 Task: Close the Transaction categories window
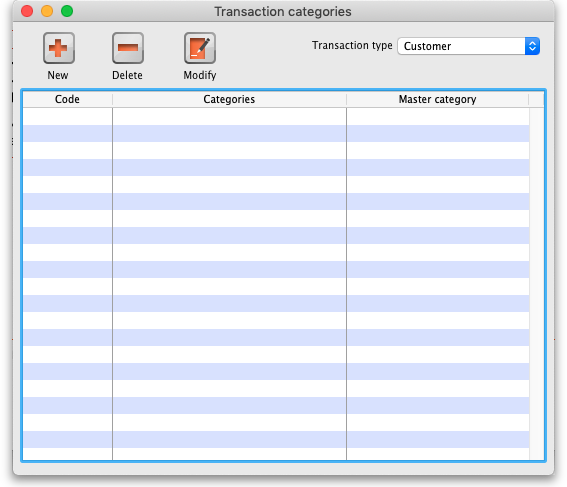[x=27, y=11]
